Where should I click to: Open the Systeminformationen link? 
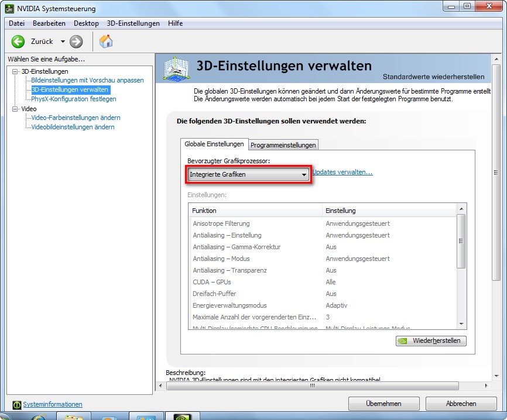pos(53,404)
